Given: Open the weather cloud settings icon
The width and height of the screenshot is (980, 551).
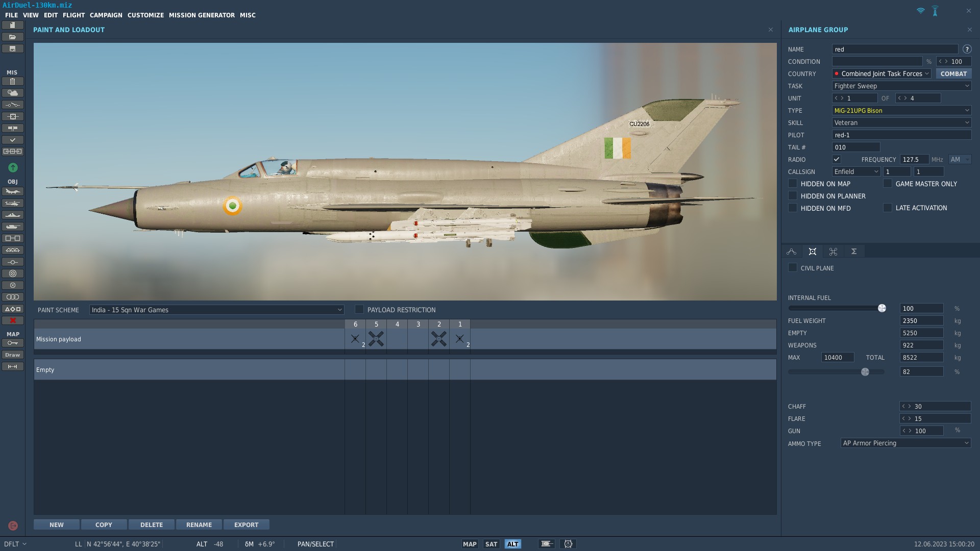Looking at the screenshot, I should point(13,93).
